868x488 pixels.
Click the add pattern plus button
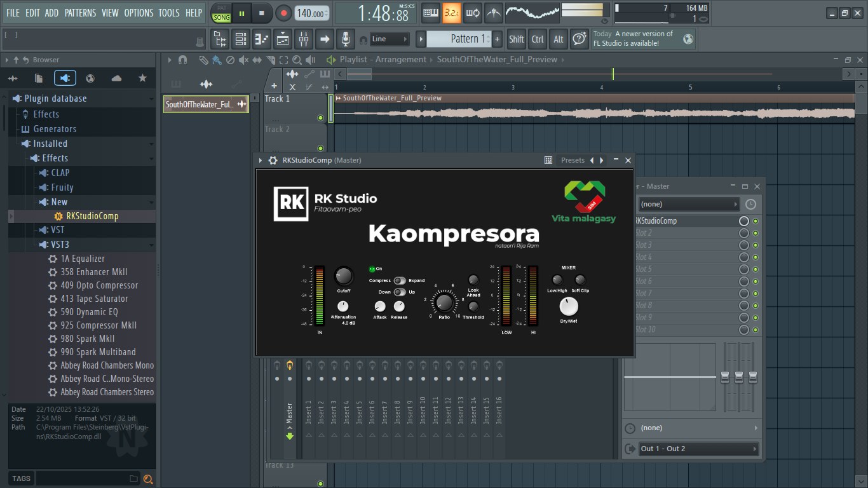pos(497,39)
